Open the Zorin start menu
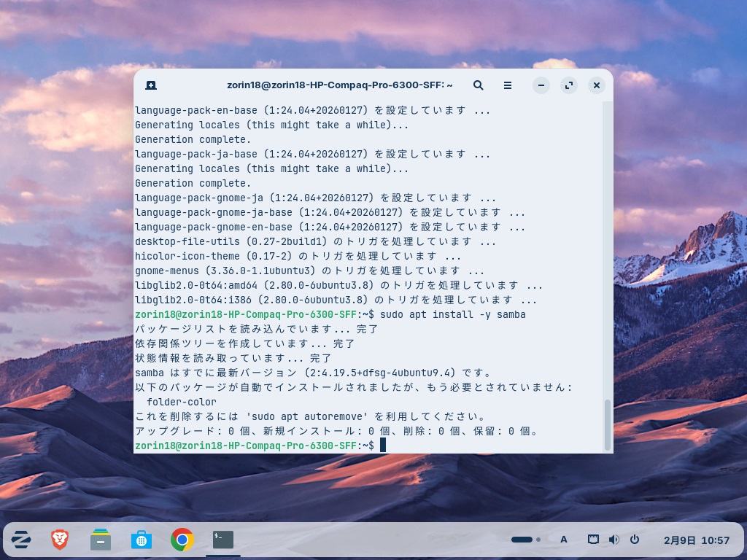The width and height of the screenshot is (747, 560). [22, 540]
